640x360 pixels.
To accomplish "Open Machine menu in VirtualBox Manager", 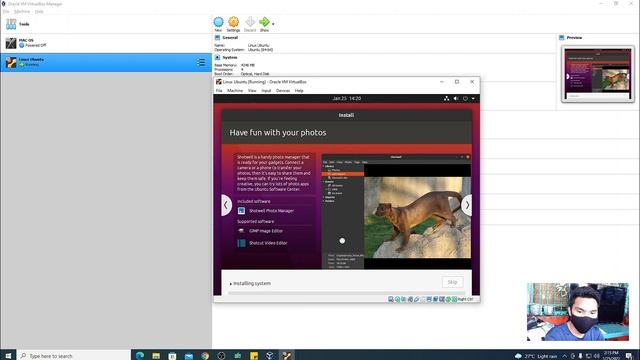I will [22, 11].
